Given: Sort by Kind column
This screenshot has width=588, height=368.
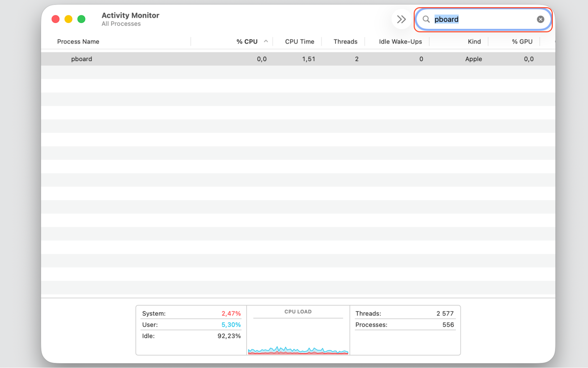Looking at the screenshot, I should pyautogui.click(x=474, y=42).
